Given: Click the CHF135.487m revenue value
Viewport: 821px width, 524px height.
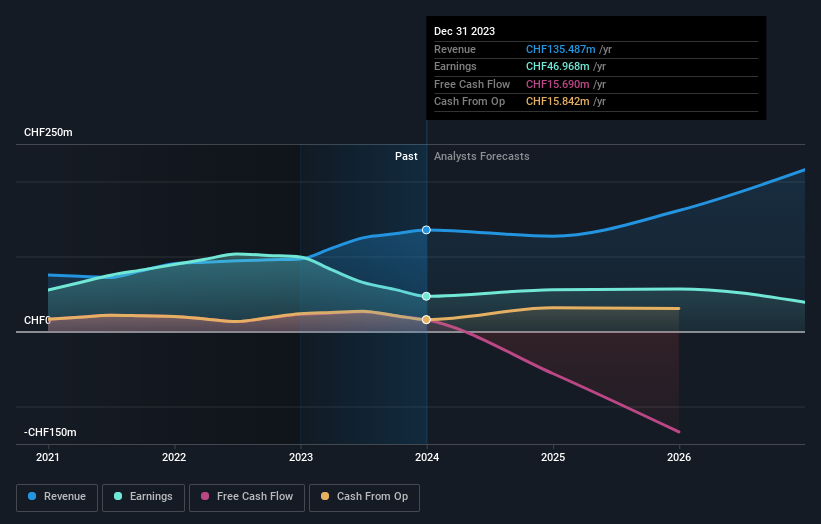Looking at the screenshot, I should [560, 49].
